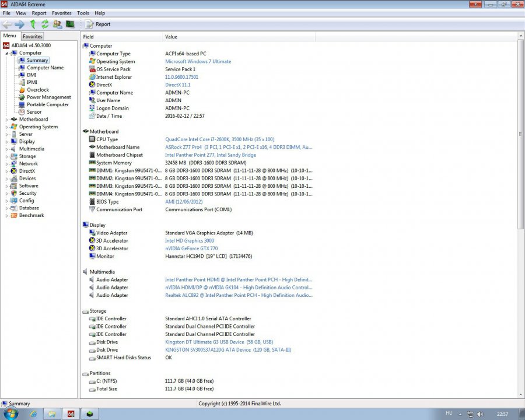This screenshot has height=420, width=525.
Task: Select the Overclock flame icon
Action: click(x=22, y=90)
